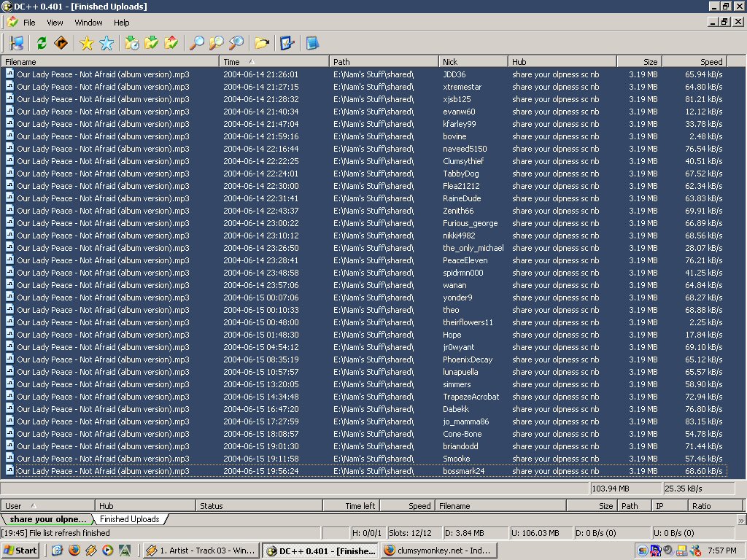Image resolution: width=747 pixels, height=560 pixels.
Task: Open the Notepad toolbar icon
Action: 312,43
